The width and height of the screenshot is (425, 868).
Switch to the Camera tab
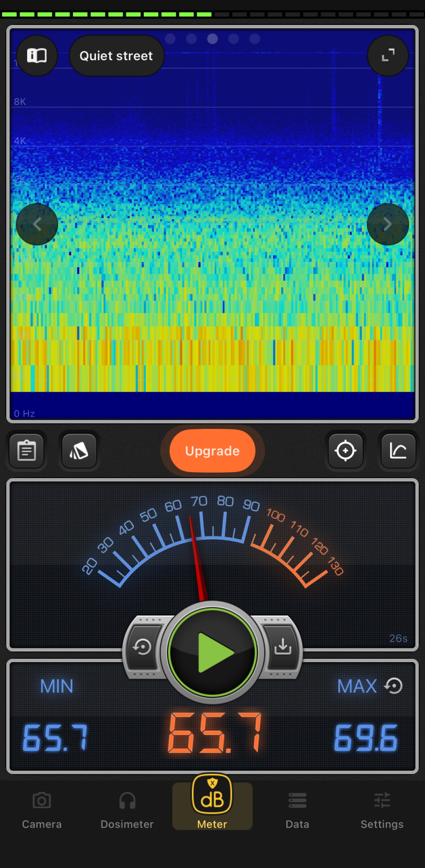click(x=42, y=810)
